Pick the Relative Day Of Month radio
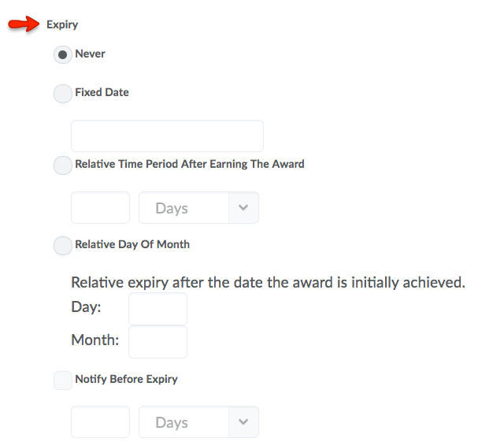The image size is (504, 442). (63, 245)
